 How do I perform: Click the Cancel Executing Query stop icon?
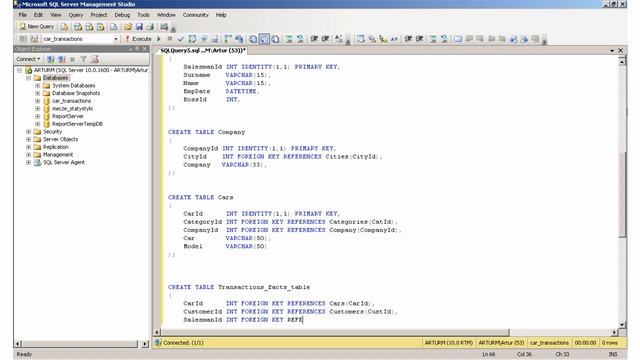pyautogui.click(x=170, y=39)
